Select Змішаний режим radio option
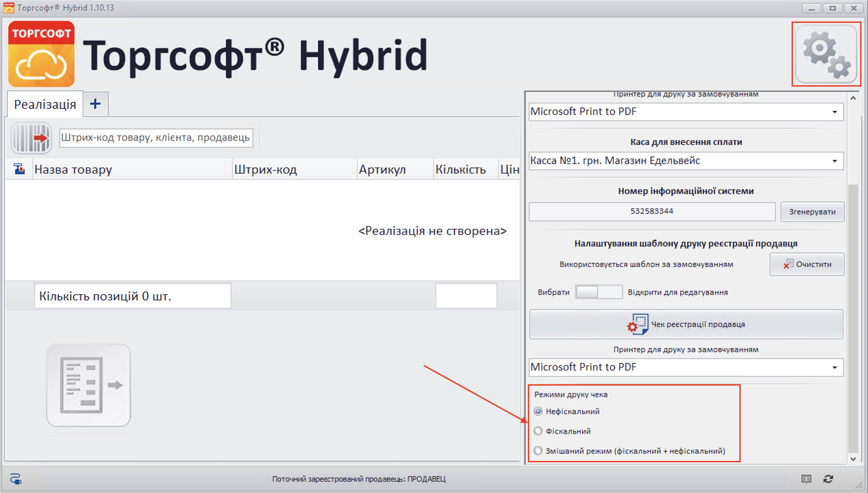Image resolution: width=868 pixels, height=493 pixels. coord(538,451)
